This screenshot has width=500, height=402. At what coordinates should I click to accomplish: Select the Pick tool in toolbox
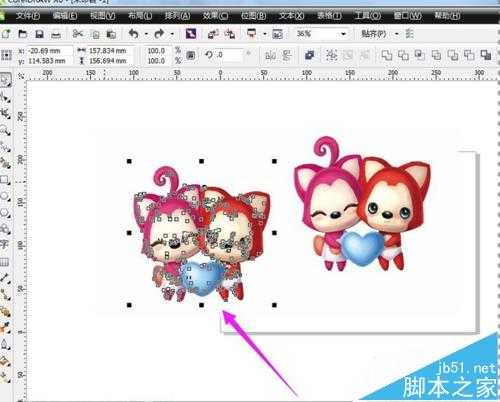tap(5, 80)
